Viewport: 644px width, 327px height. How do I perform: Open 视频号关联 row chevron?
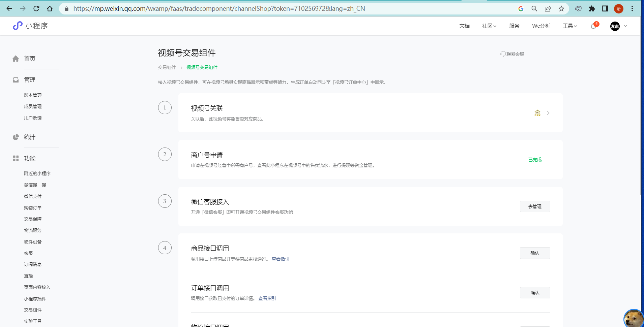(548, 113)
